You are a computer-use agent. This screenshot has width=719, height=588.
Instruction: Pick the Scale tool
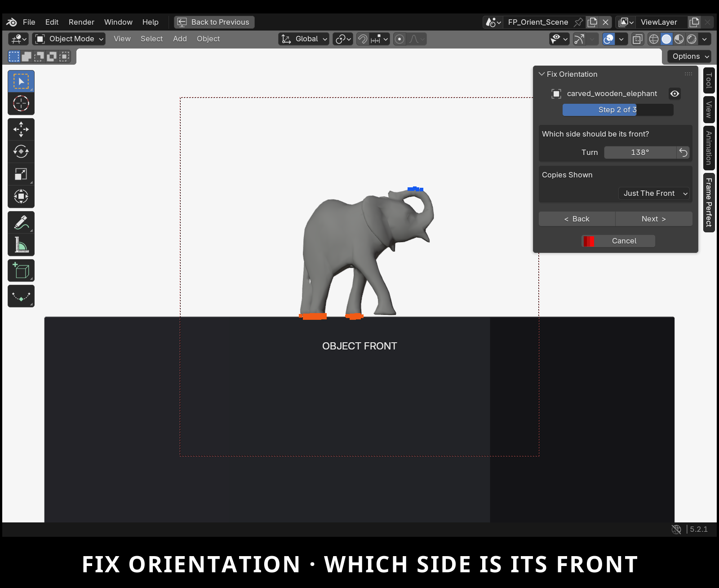point(21,174)
